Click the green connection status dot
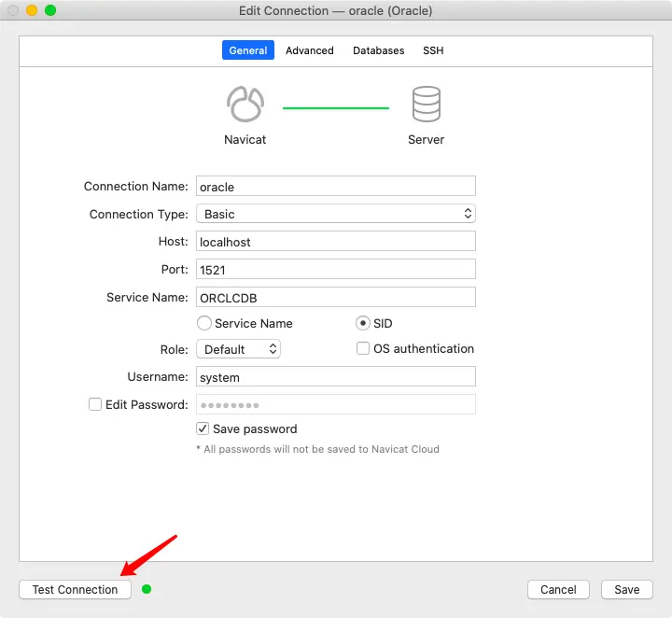672x618 pixels. [147, 589]
